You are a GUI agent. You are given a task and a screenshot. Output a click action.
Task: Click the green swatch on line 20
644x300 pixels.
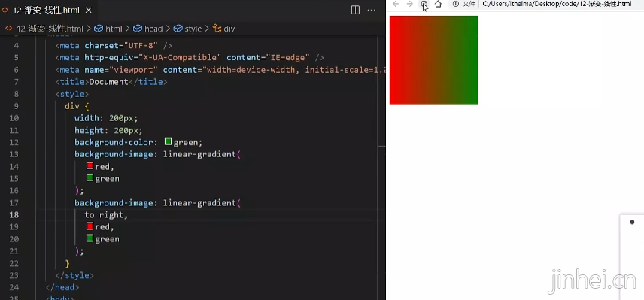click(90, 238)
